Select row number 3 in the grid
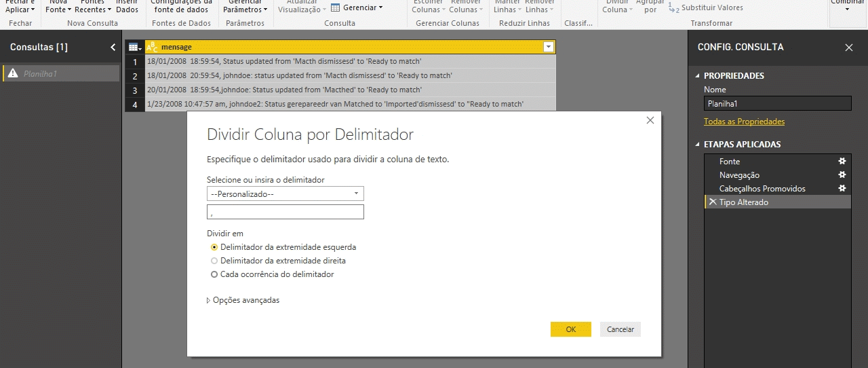 click(x=135, y=90)
